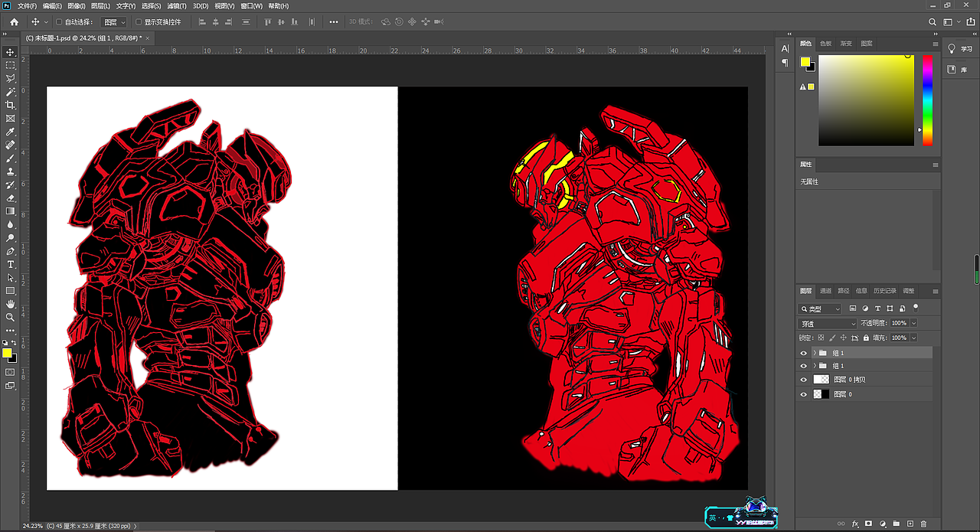The height and width of the screenshot is (532, 980).
Task: Open the 滤镜(T) menu
Action: [x=176, y=5]
